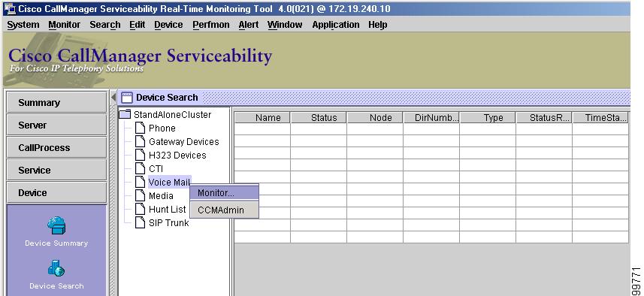Open the Alert menu
The image size is (644, 296).
249,25
